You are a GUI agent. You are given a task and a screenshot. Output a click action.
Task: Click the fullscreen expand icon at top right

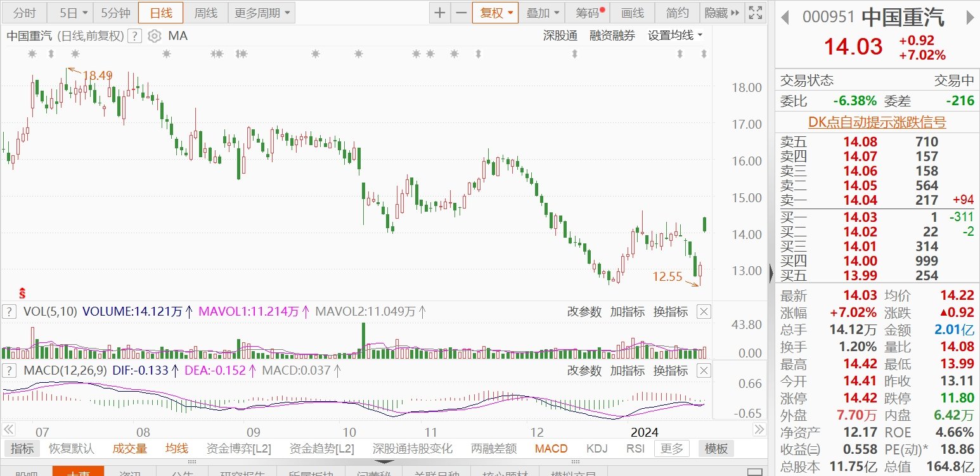755,13
